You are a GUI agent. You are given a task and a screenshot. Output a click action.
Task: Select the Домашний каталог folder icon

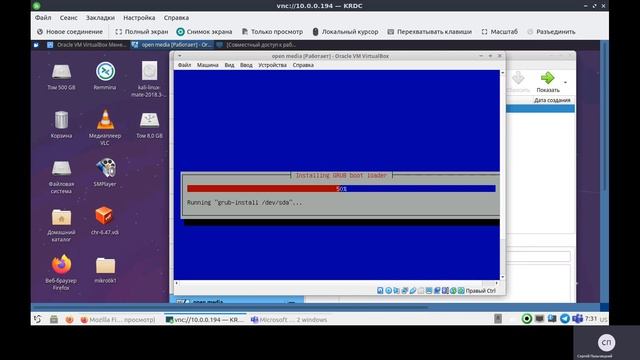61,224
